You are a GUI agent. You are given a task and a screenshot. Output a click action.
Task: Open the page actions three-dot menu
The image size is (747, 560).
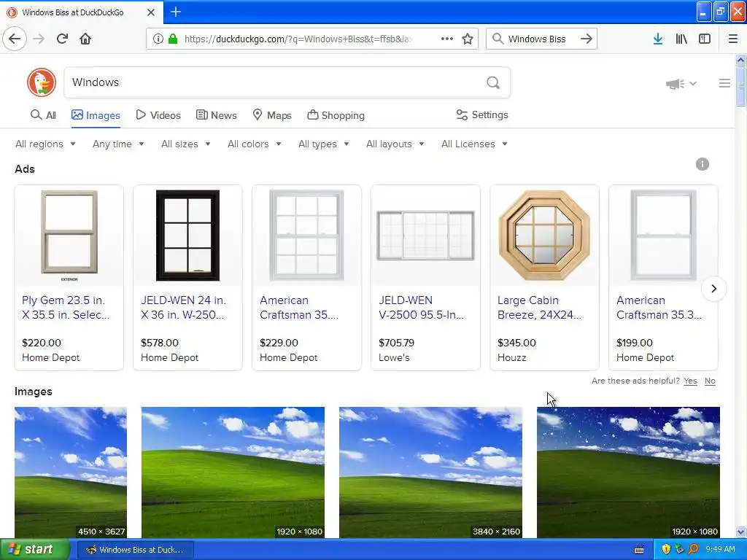447,39
